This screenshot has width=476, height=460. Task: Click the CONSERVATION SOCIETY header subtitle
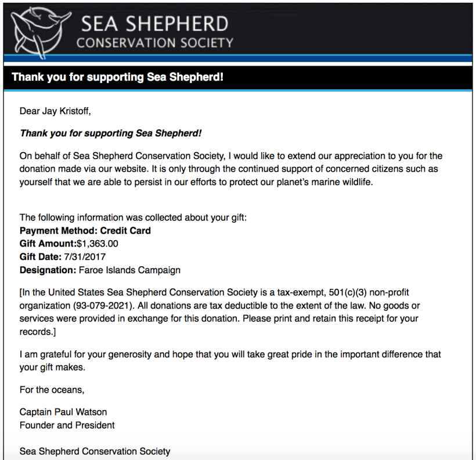tap(155, 42)
